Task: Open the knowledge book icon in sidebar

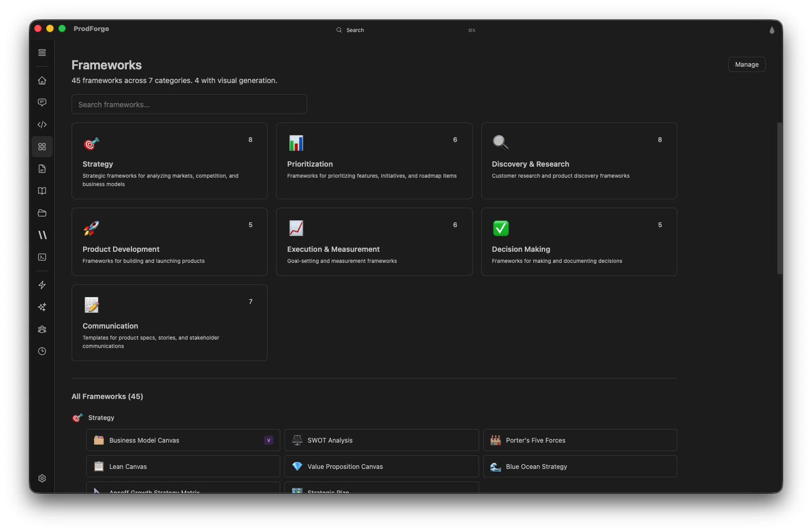Action: click(42, 191)
